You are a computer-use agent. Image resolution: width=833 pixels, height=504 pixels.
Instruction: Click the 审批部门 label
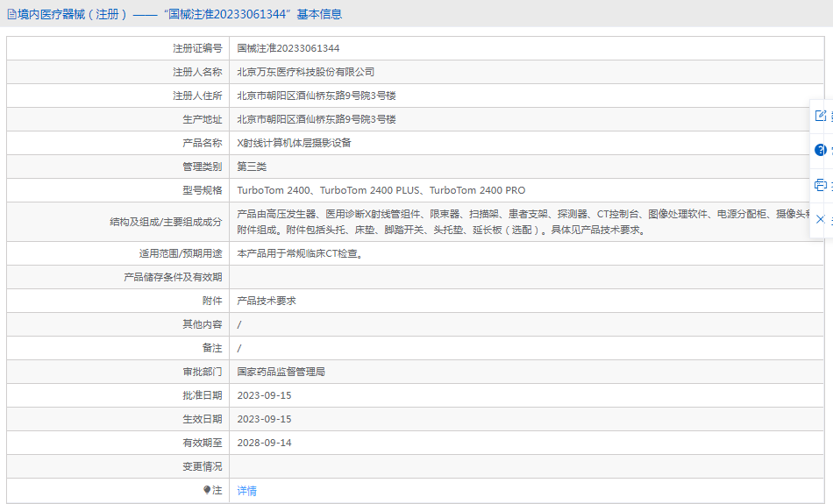(x=203, y=372)
